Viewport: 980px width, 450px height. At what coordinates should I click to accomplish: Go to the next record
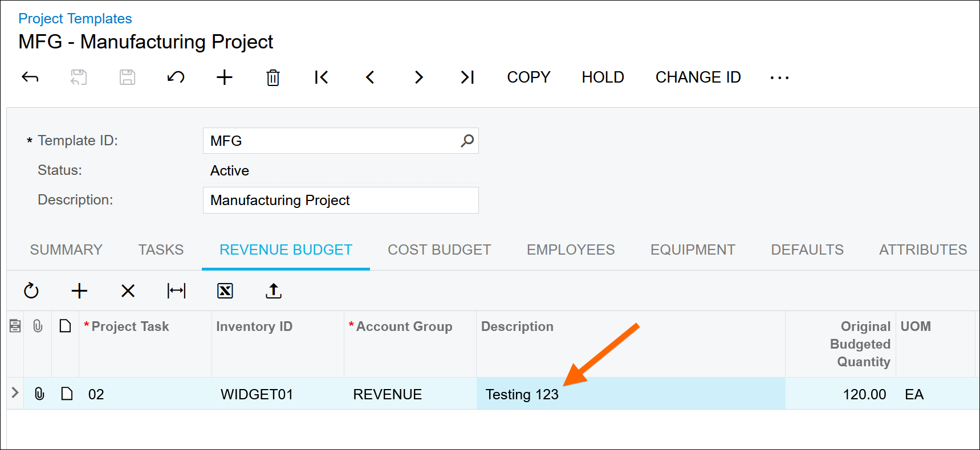pyautogui.click(x=419, y=77)
